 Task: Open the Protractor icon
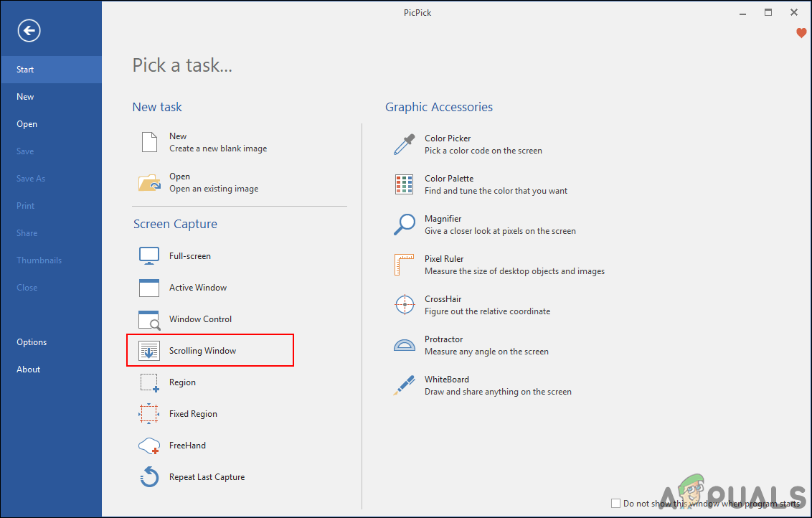404,345
